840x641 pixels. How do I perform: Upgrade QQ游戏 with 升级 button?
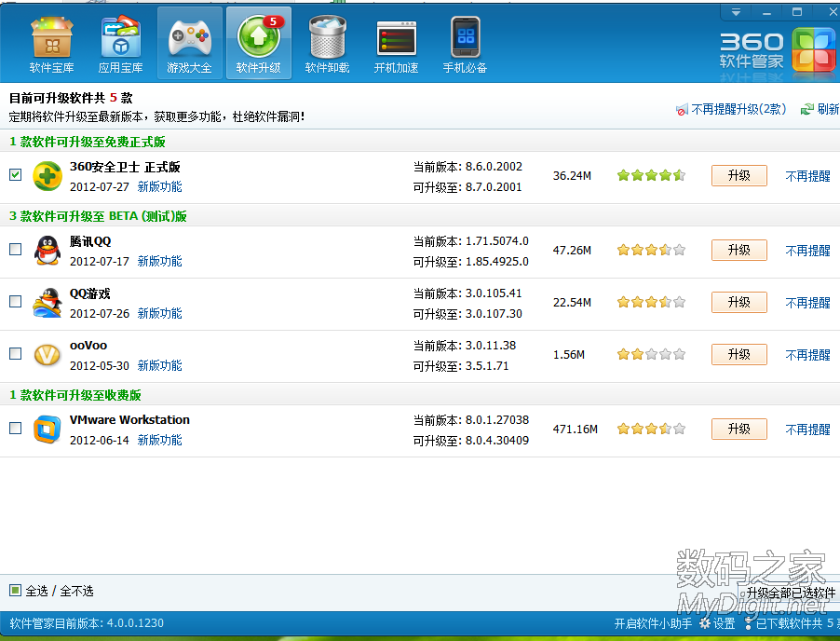[739, 302]
